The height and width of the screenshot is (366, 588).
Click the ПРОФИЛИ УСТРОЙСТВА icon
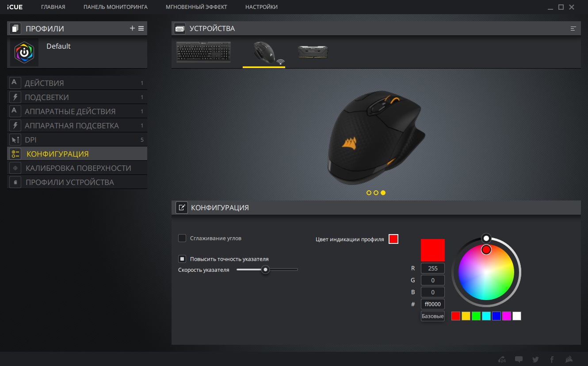pyautogui.click(x=15, y=182)
